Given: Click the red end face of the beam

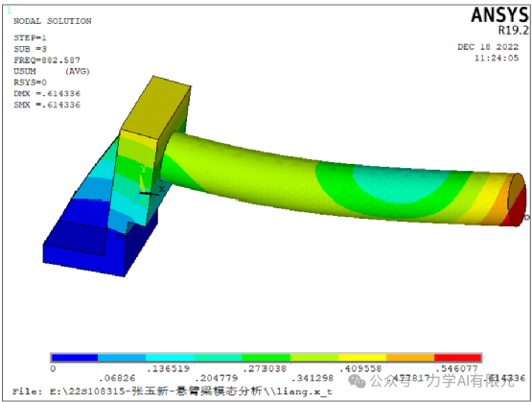Looking at the screenshot, I should [x=517, y=200].
